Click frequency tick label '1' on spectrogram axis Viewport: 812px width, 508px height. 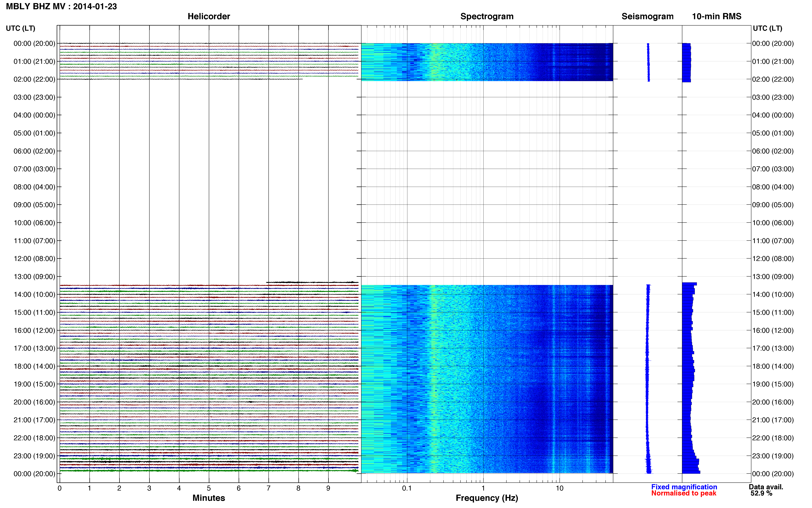pos(483,488)
